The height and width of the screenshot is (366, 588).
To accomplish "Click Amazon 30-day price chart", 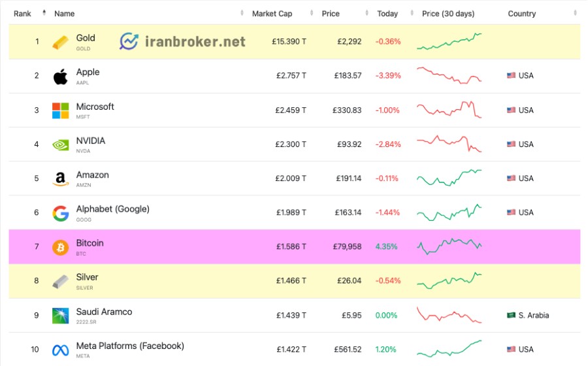I will point(449,178).
